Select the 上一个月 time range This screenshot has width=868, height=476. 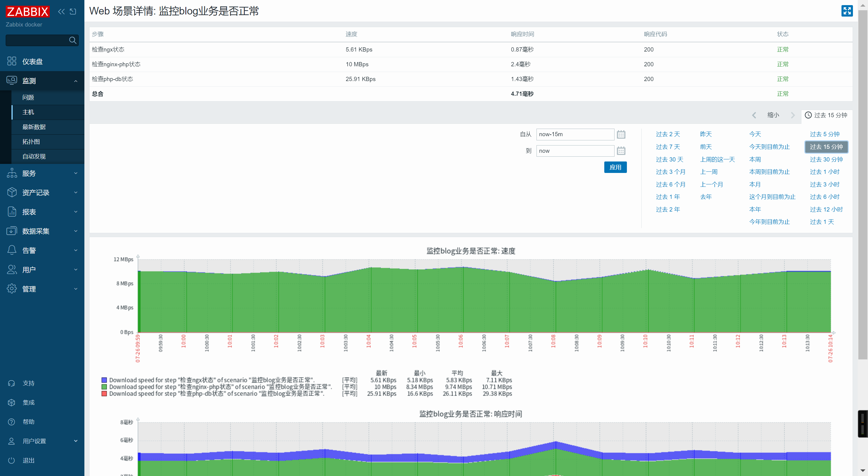[x=712, y=185]
